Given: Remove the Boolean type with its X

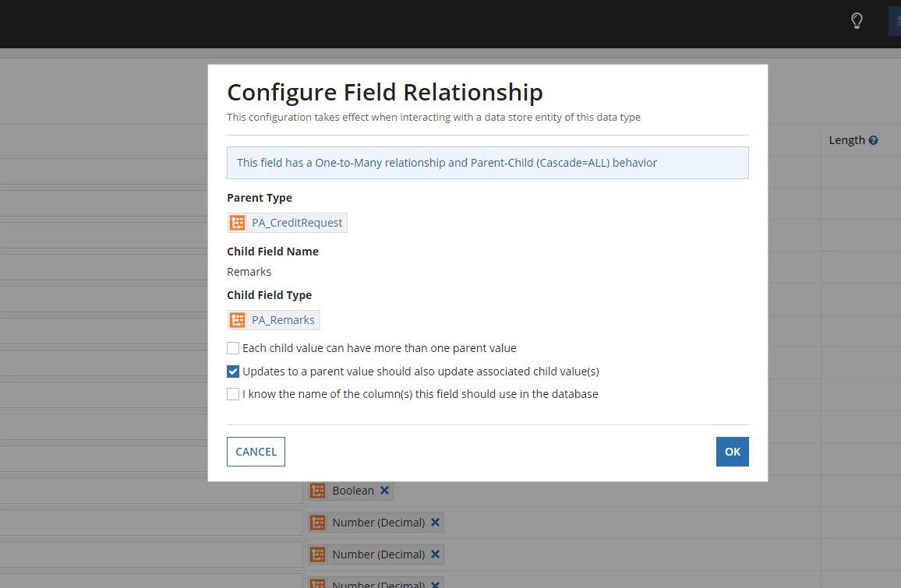Looking at the screenshot, I should [384, 491].
